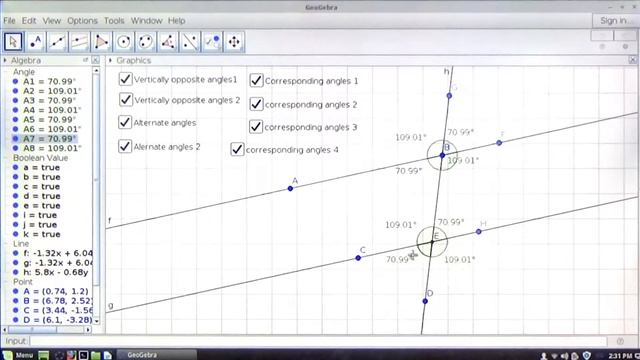The height and width of the screenshot is (360, 640).
Task: Select point D on transversal h
Action: pyautogui.click(x=425, y=301)
